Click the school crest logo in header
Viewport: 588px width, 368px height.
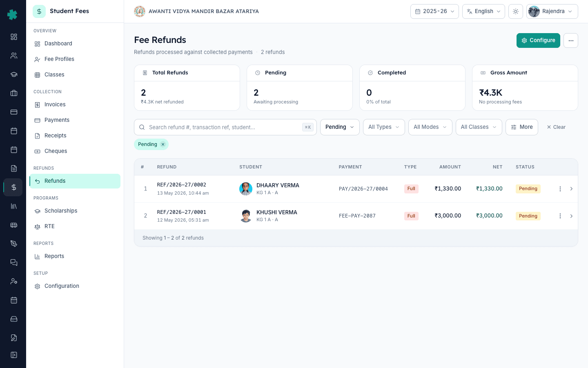140,11
